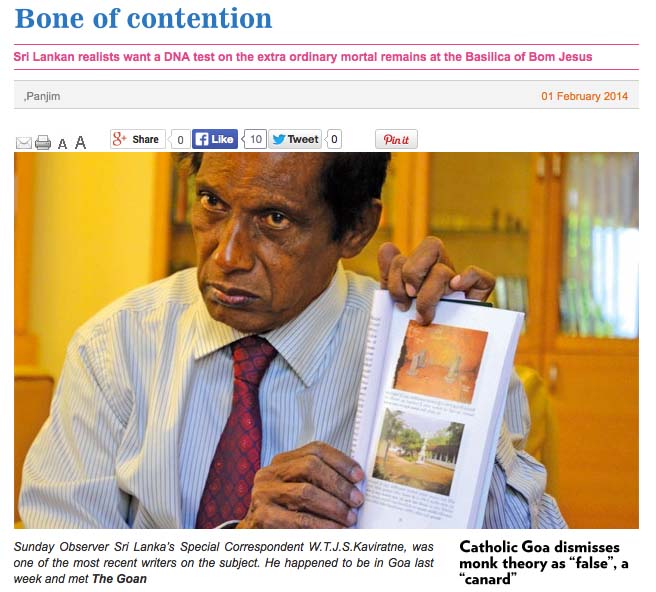
Task: Click the email envelope icon
Action: tap(23, 143)
